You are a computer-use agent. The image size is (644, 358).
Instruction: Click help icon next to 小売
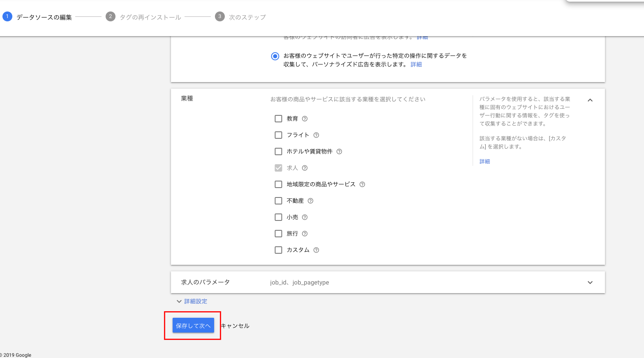coord(305,217)
